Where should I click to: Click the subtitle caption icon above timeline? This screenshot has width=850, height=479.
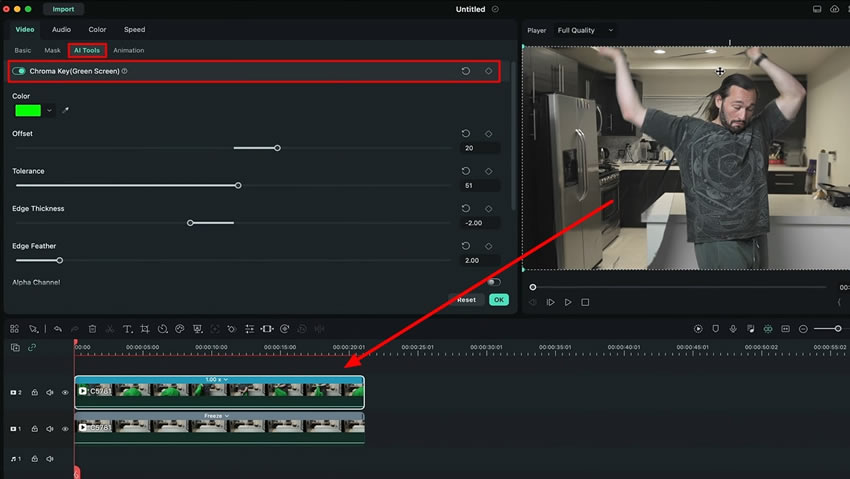[785, 329]
